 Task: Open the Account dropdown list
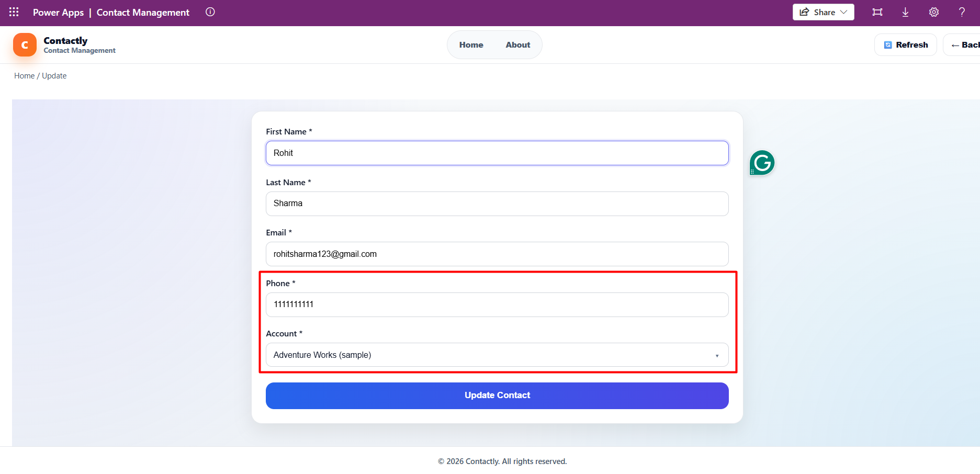pos(497,355)
